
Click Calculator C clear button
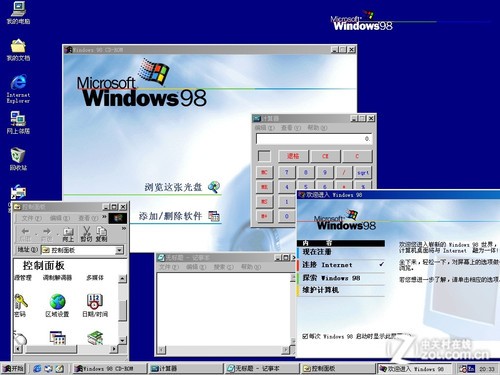[x=357, y=156]
